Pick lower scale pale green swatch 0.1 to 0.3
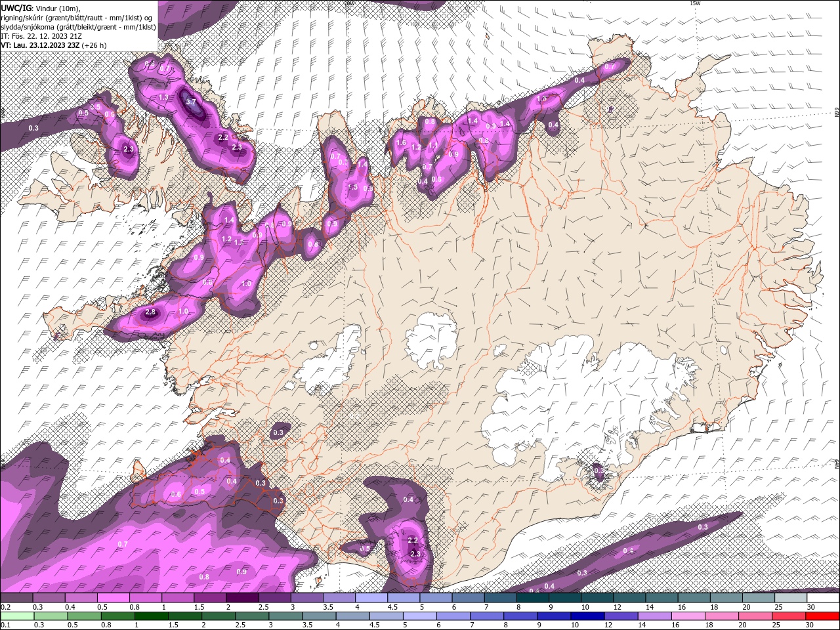Viewport: 840px width, 630px height. [17, 616]
